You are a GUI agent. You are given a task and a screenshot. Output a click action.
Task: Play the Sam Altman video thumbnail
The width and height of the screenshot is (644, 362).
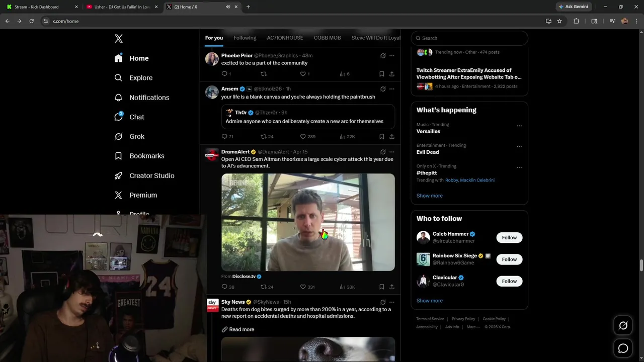[308, 222]
